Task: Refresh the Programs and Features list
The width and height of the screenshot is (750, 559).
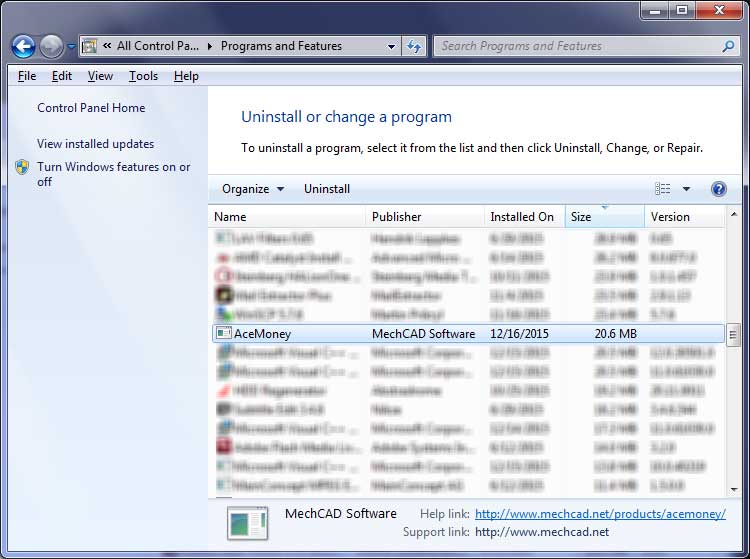Action: coord(414,46)
